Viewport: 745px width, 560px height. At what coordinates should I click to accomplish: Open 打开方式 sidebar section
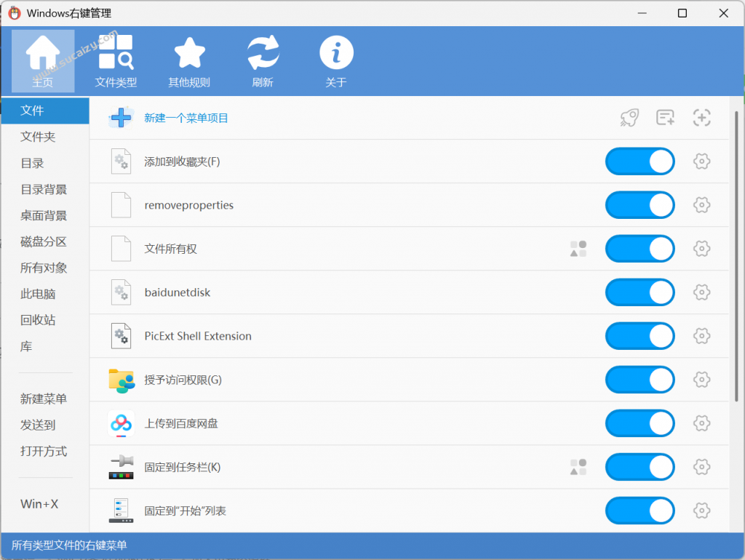click(x=45, y=451)
